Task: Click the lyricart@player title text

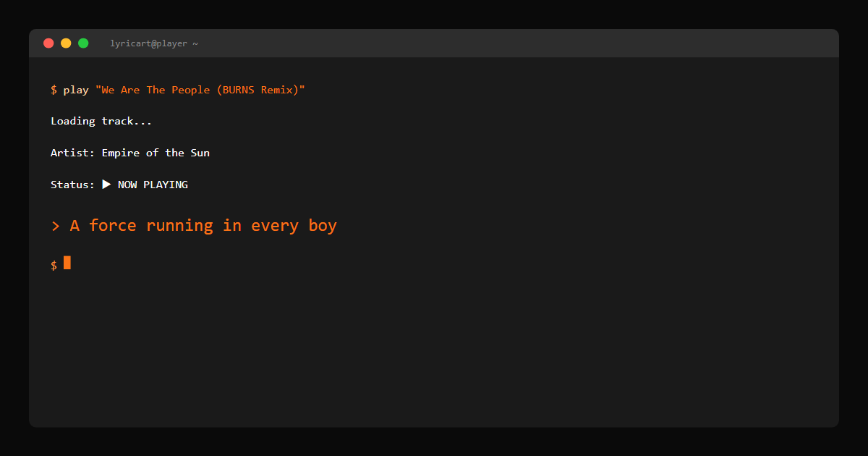Action: 148,43
